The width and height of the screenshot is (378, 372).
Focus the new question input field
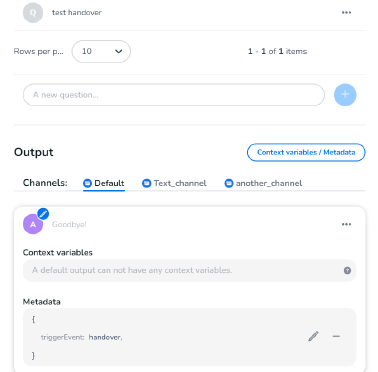click(174, 95)
